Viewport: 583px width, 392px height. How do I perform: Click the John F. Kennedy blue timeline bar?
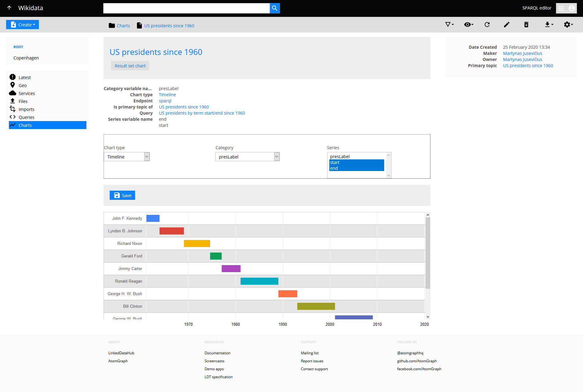tap(153, 218)
